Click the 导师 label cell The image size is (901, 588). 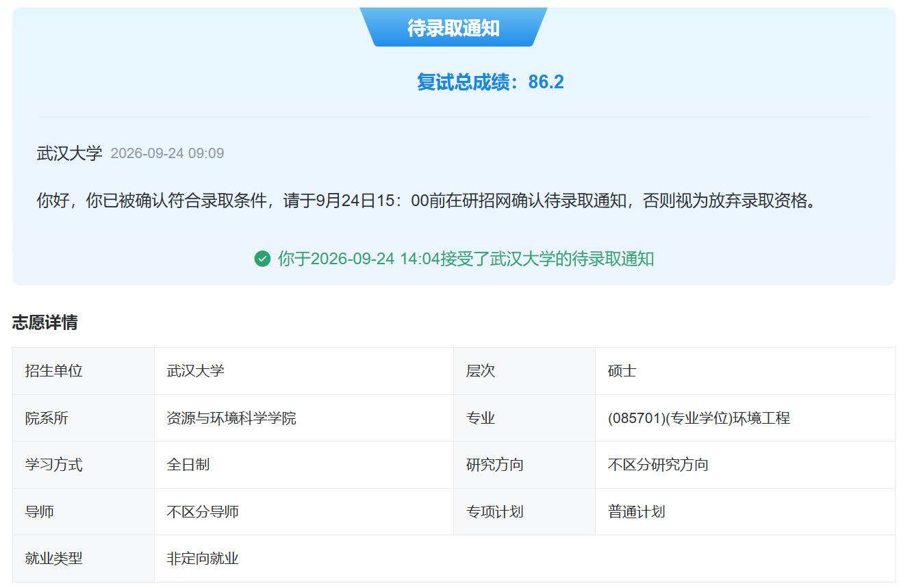pyautogui.click(x=84, y=512)
